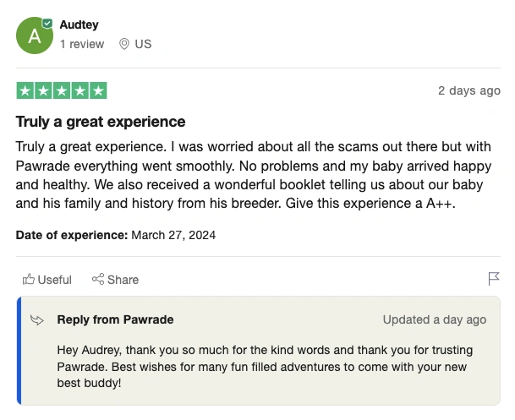The width and height of the screenshot is (515, 420).
Task: Click the thumbs-up Useful icon
Action: click(x=29, y=280)
